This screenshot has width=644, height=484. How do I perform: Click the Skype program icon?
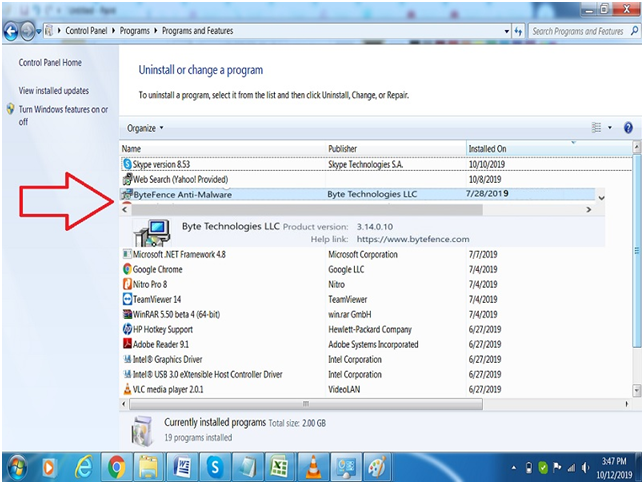(x=127, y=164)
